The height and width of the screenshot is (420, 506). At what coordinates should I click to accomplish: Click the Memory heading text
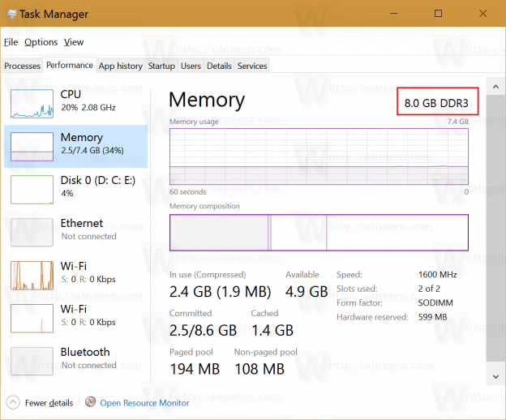pos(207,100)
